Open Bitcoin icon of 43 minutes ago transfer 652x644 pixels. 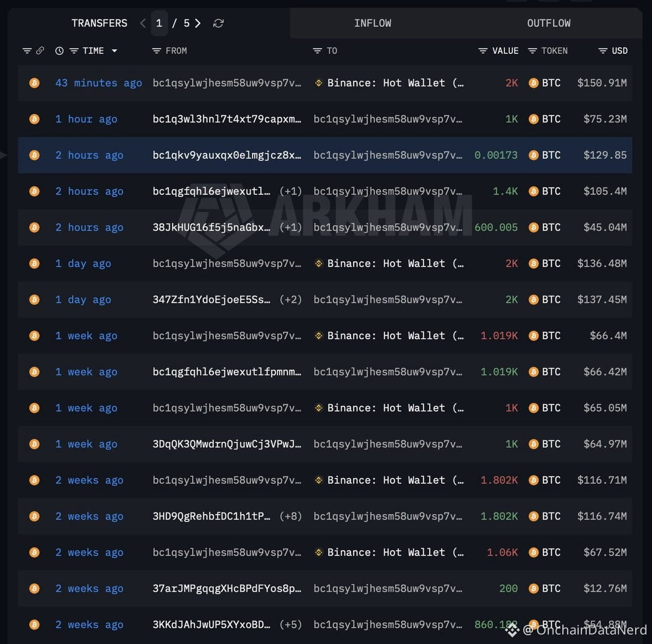[x=34, y=83]
